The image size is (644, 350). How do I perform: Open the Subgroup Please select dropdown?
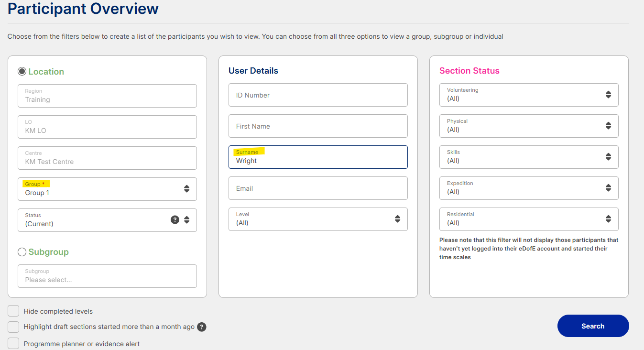pos(107,276)
